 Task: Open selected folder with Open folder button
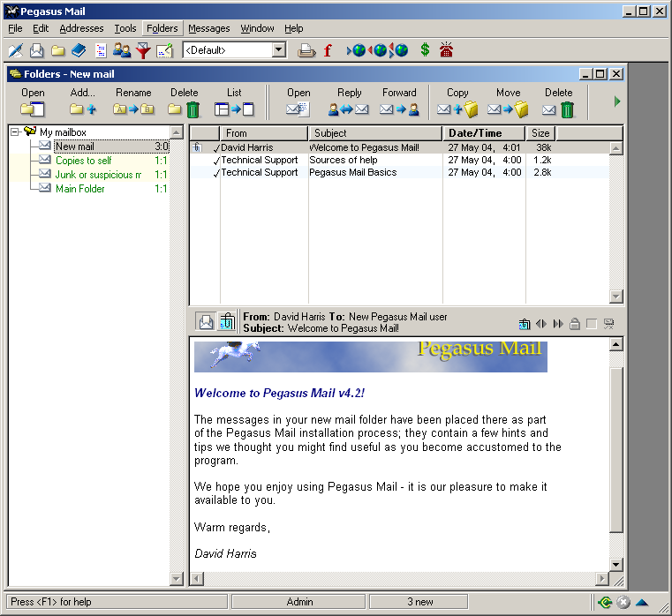[33, 102]
